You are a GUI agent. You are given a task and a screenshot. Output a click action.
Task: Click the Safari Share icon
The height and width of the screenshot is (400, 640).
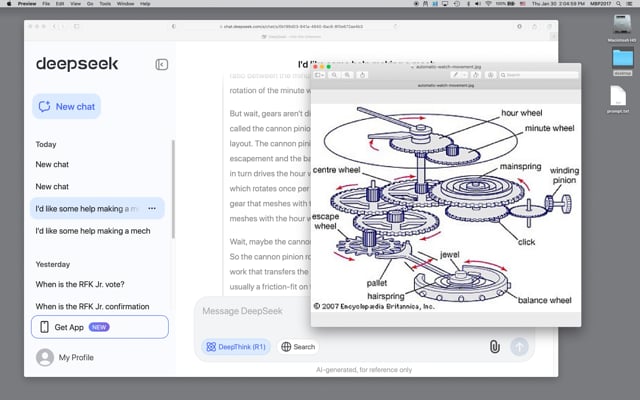tap(534, 27)
